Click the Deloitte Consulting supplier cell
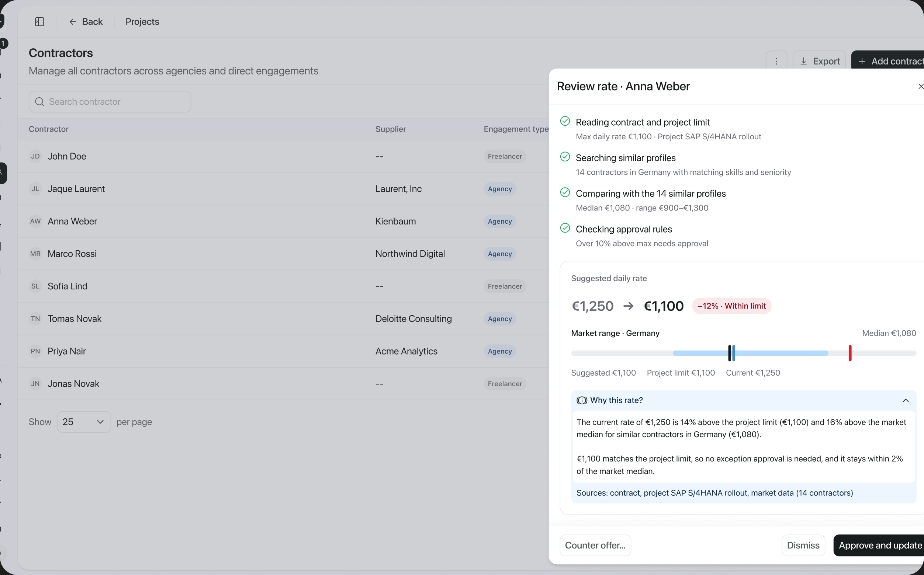Viewport: 924px width, 575px height. (x=413, y=319)
